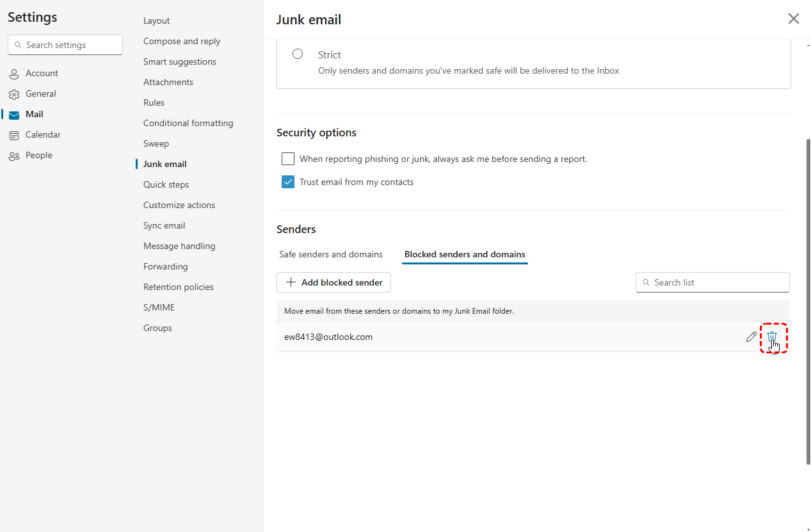Click the delete trash icon for ew8413@outlook.com
Screen dimensions: 811x532
tap(772, 337)
